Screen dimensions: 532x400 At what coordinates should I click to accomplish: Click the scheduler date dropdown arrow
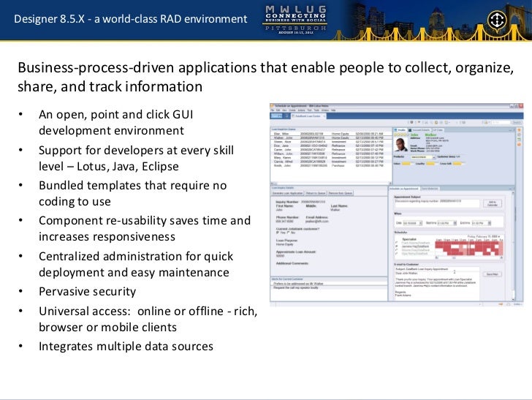click(x=498, y=236)
